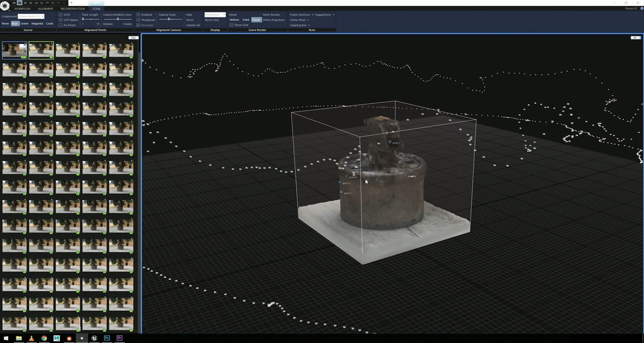Open Google Chrome from the taskbar
644x343 pixels.
tap(44, 338)
